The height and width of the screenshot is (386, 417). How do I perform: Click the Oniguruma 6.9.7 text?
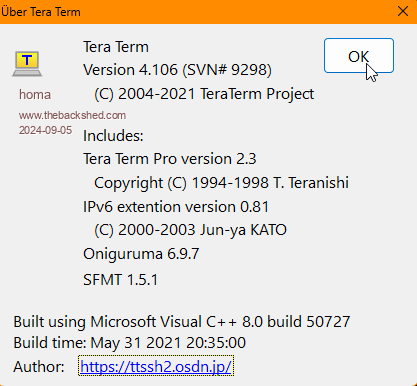click(141, 254)
